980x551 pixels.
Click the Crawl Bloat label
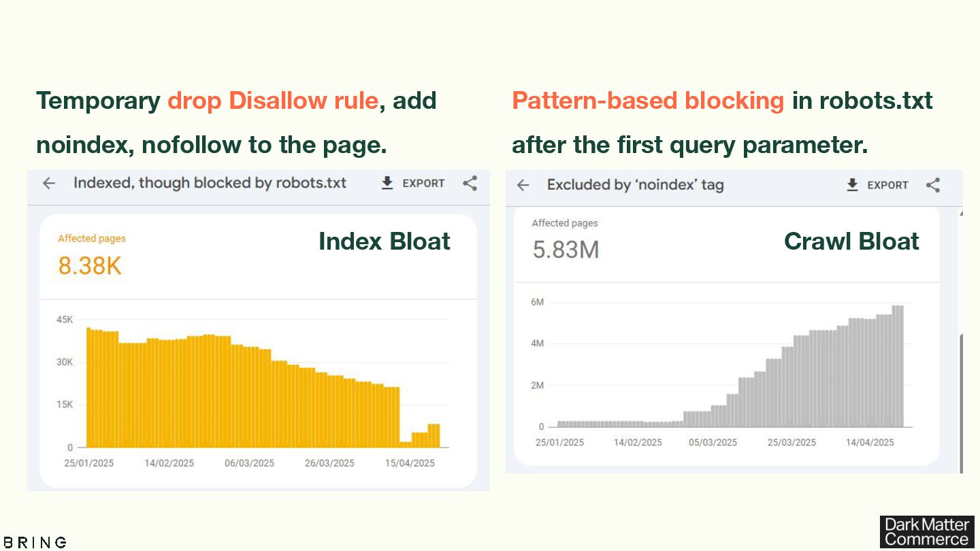pos(851,241)
